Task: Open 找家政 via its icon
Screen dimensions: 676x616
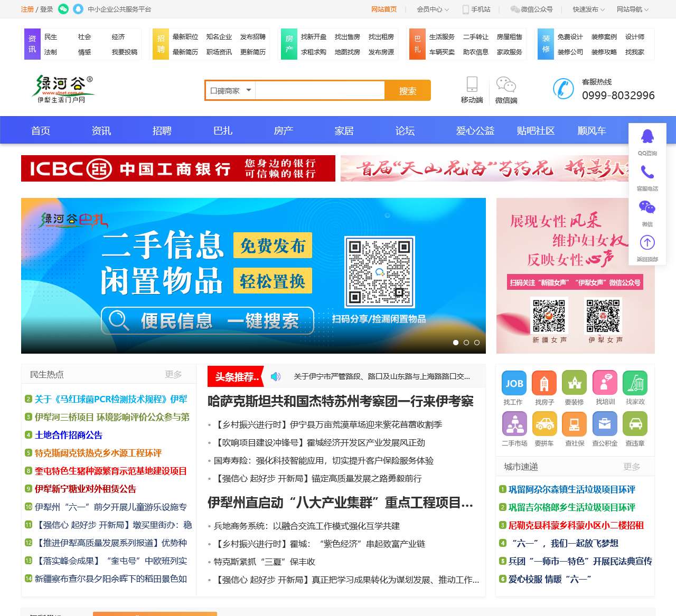Action: click(635, 383)
